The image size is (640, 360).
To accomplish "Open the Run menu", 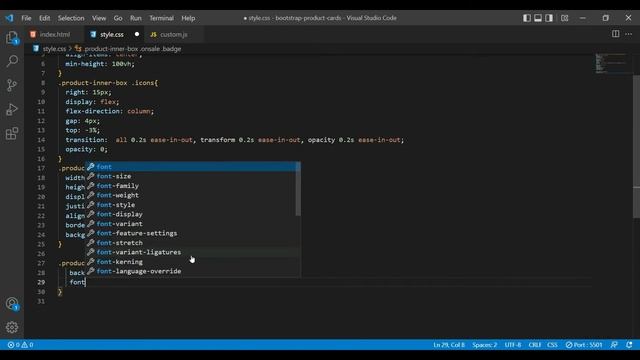I will pos(136,18).
